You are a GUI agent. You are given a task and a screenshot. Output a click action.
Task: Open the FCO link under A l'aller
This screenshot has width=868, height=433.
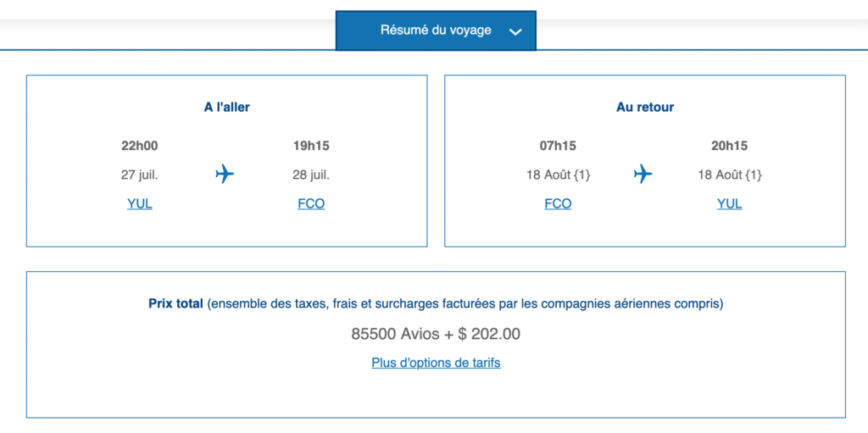tap(311, 203)
